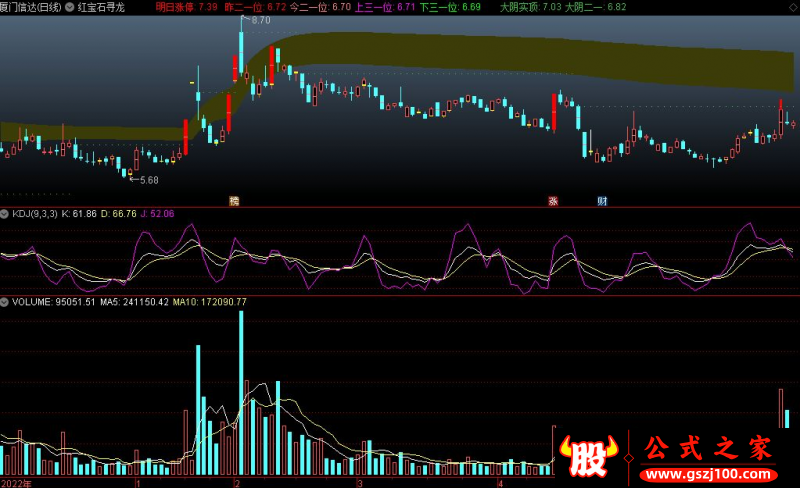800x488 pixels.
Task: Select month 2 on the time axis
Action: pos(237,481)
